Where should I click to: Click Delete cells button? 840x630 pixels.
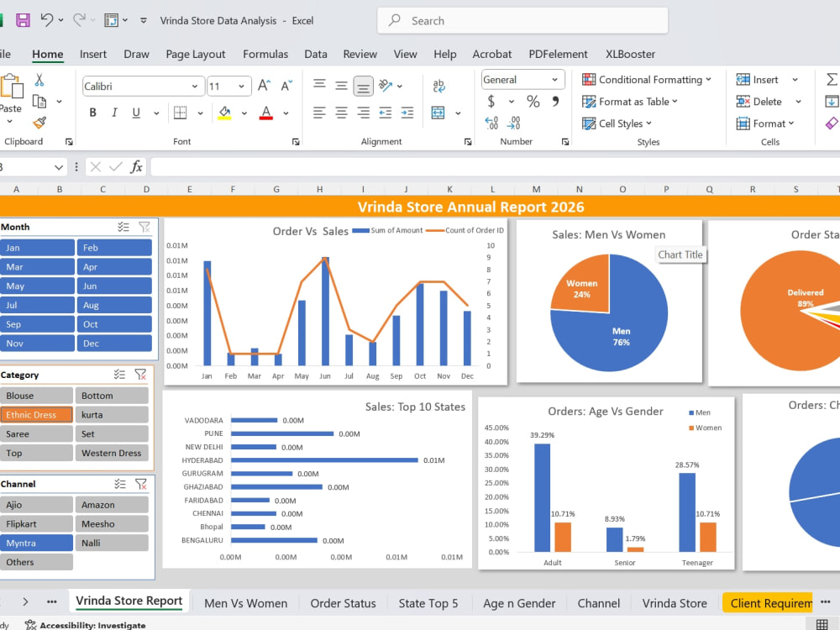tap(759, 102)
